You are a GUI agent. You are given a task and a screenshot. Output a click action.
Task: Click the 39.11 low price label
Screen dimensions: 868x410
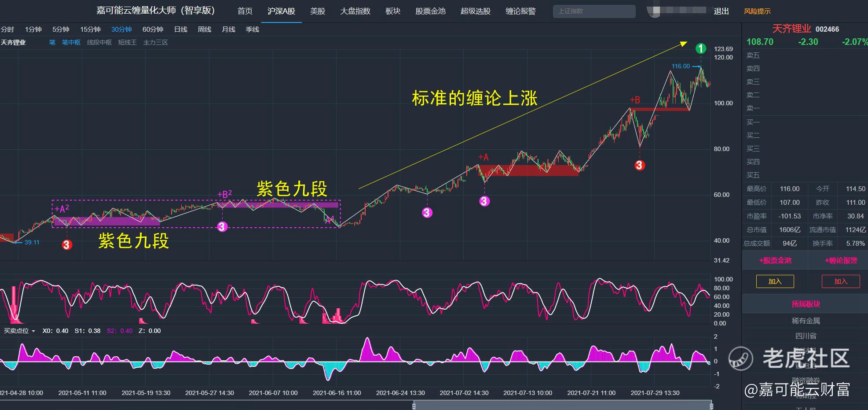click(x=32, y=243)
